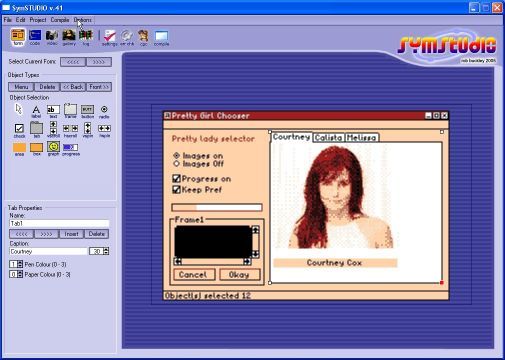Select the check object tool
The image size is (505, 360).
click(19, 130)
